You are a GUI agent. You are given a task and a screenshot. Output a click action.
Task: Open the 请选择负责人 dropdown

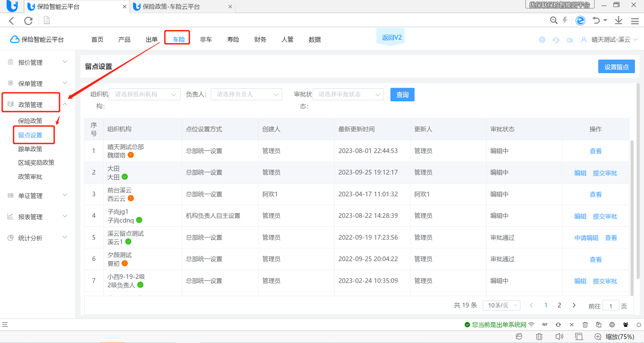click(247, 94)
